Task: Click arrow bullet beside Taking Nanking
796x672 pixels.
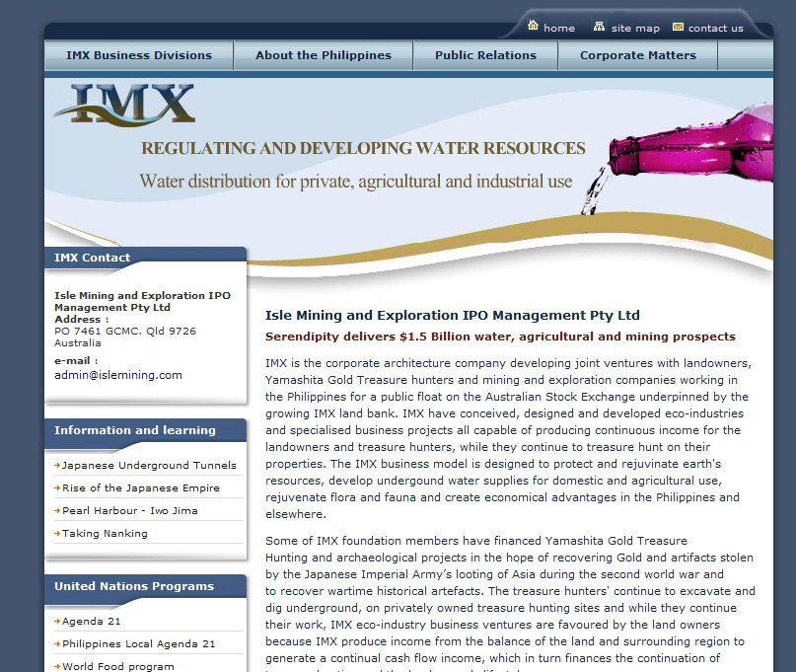Action: 57,533
